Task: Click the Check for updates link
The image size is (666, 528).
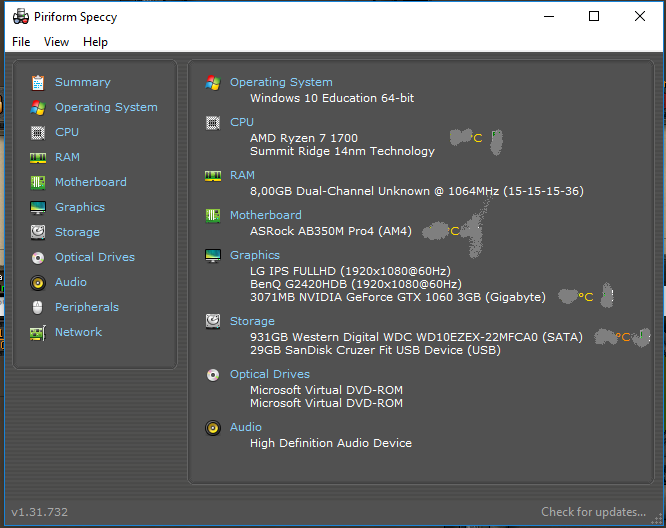Action: click(x=593, y=512)
